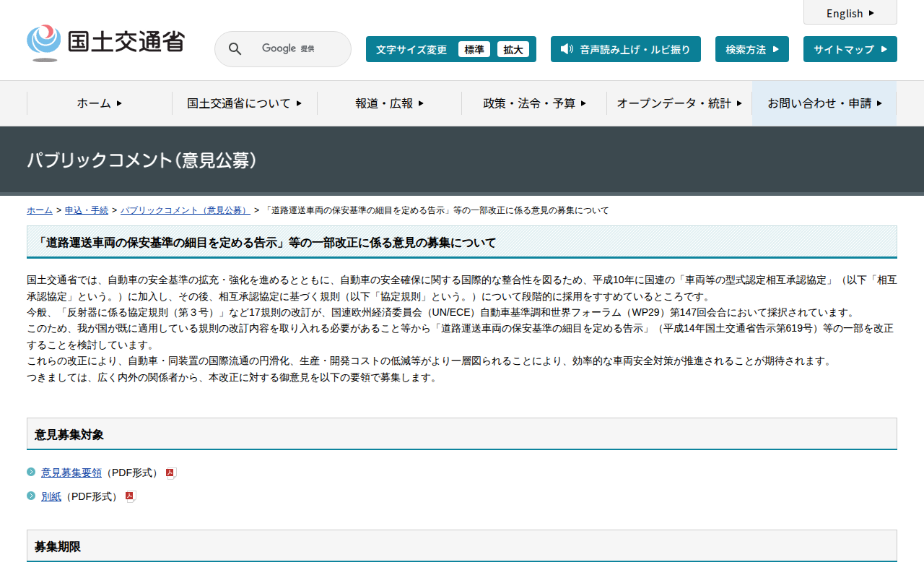Open the 意見募集要領 PDF link

coord(71,473)
